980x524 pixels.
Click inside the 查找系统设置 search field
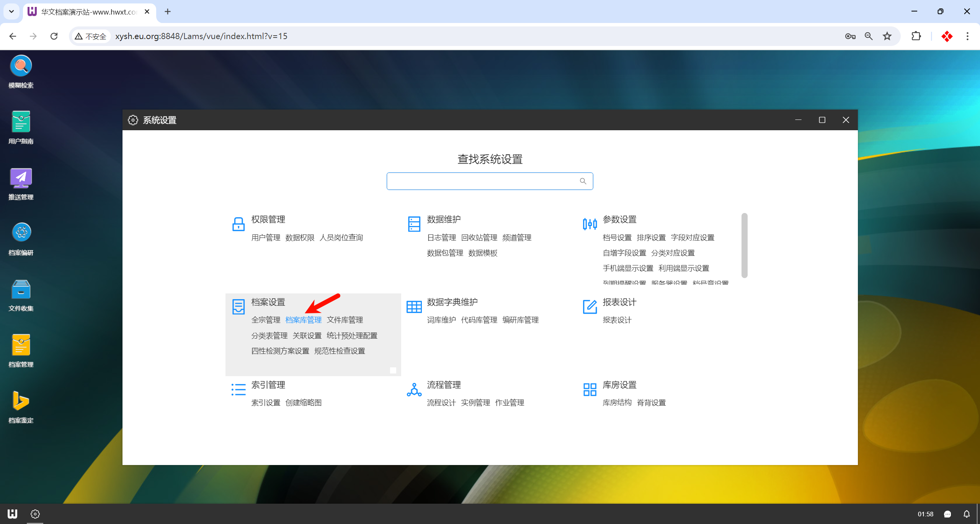click(482, 181)
